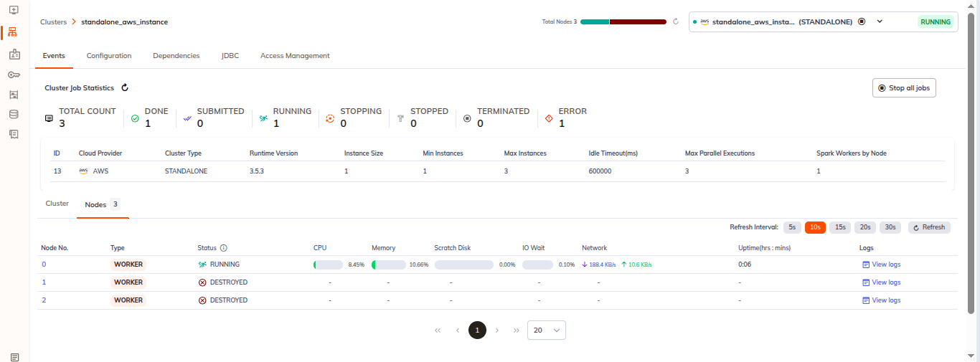Screen dimensions: 980x362
Task: Click the info icon beside Status header
Action: [223, 248]
